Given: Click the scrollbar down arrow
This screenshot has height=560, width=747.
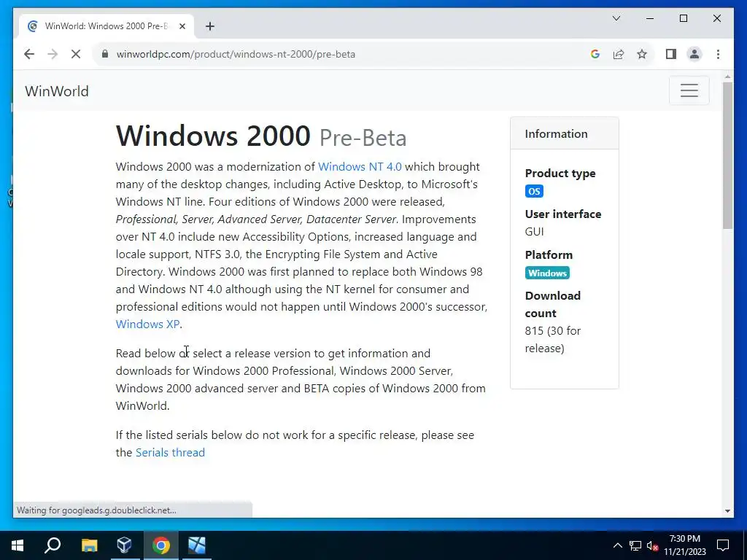Looking at the screenshot, I should point(727,511).
